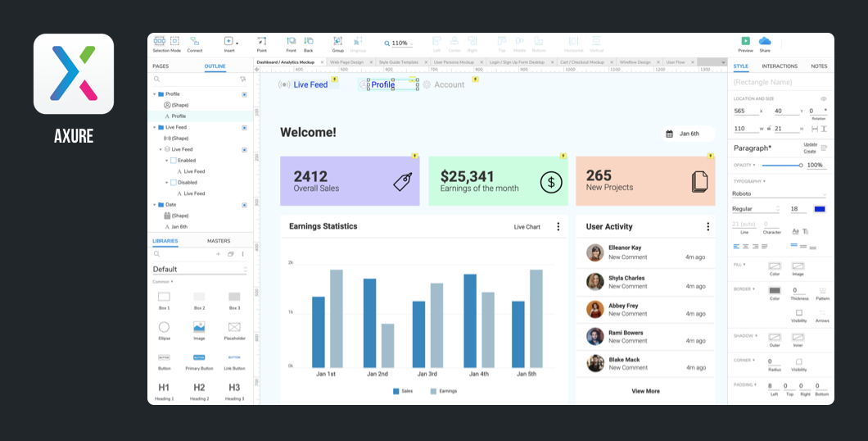Click the Align Top toolbar icon
Viewport: 868px width, 441px height.
(501, 41)
